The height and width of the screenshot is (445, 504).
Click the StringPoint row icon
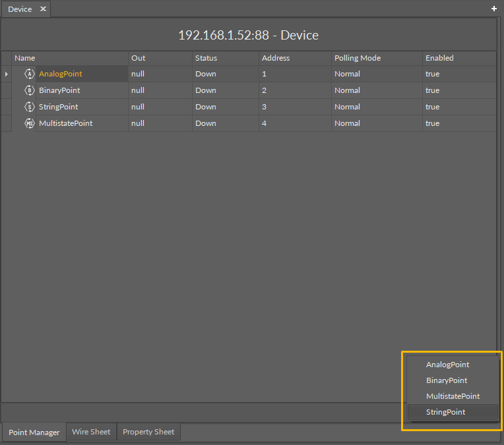(x=29, y=107)
